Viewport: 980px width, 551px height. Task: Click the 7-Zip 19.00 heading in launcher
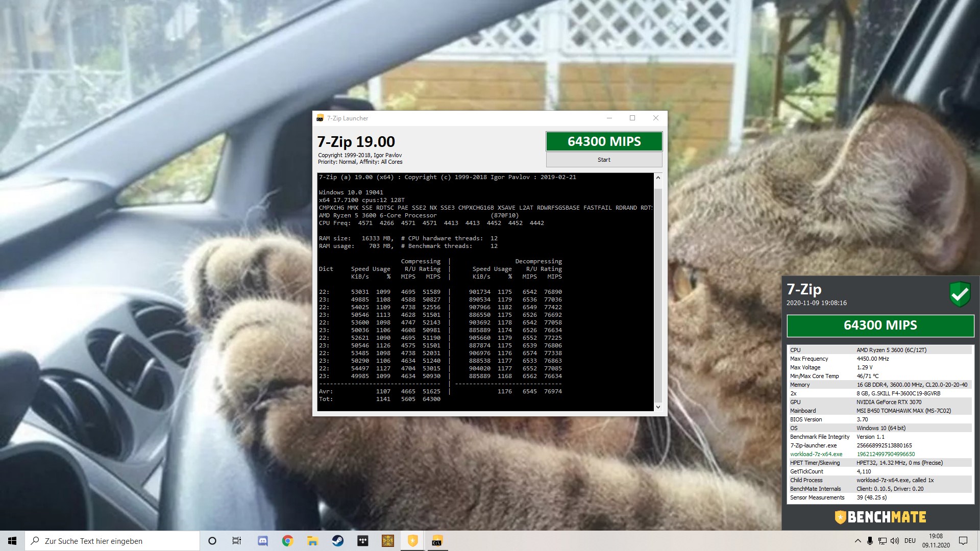[x=356, y=142]
